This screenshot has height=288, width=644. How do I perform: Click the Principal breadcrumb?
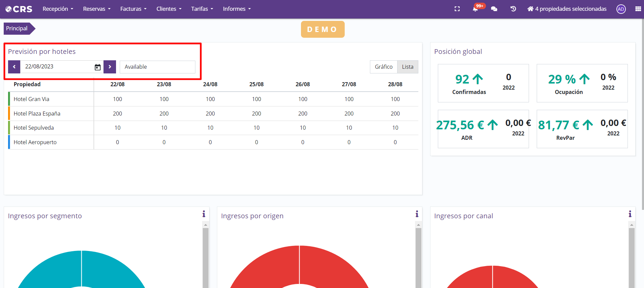pyautogui.click(x=17, y=29)
